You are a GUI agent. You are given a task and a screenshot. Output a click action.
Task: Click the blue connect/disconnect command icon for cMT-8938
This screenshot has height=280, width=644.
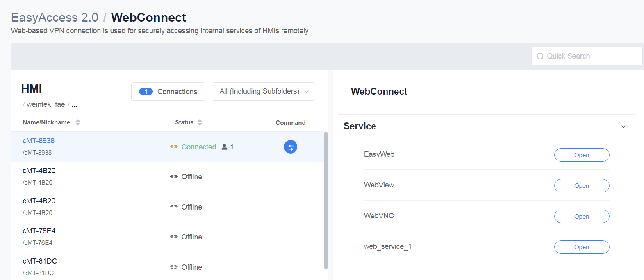[291, 147]
